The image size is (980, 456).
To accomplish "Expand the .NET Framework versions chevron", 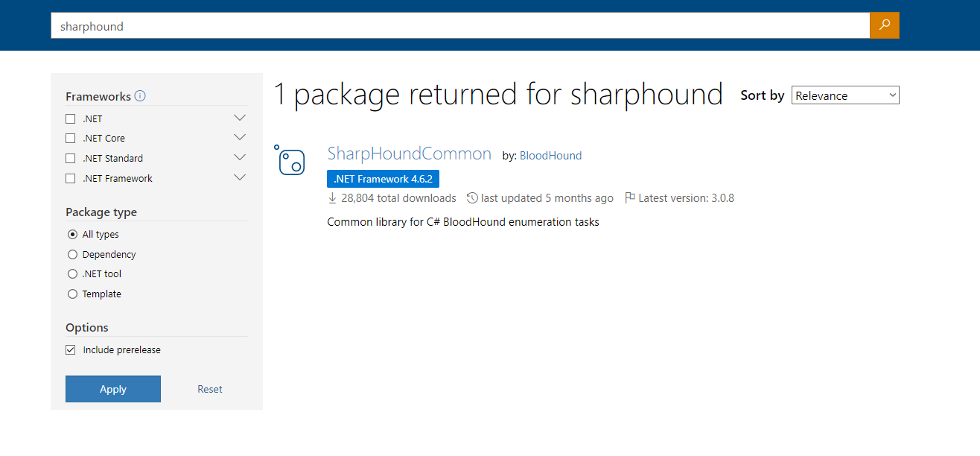I will click(x=240, y=178).
